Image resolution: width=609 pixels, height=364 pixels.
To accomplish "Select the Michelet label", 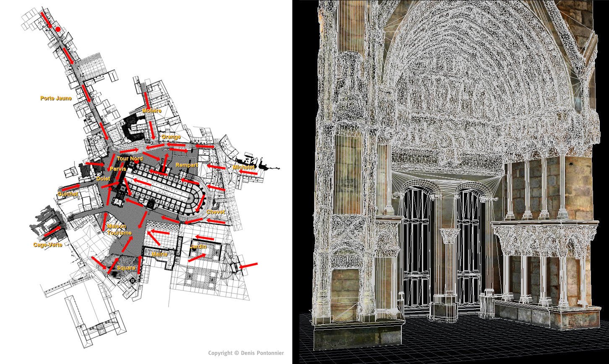I will (244, 167).
